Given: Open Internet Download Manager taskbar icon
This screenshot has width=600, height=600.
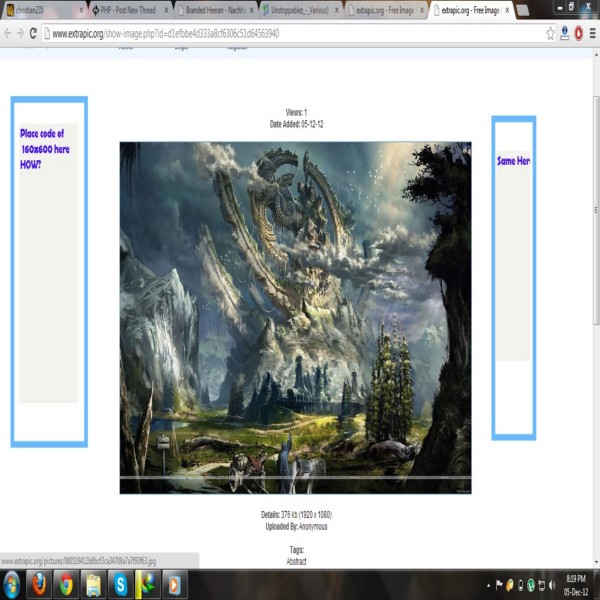Looking at the screenshot, I should 148,584.
